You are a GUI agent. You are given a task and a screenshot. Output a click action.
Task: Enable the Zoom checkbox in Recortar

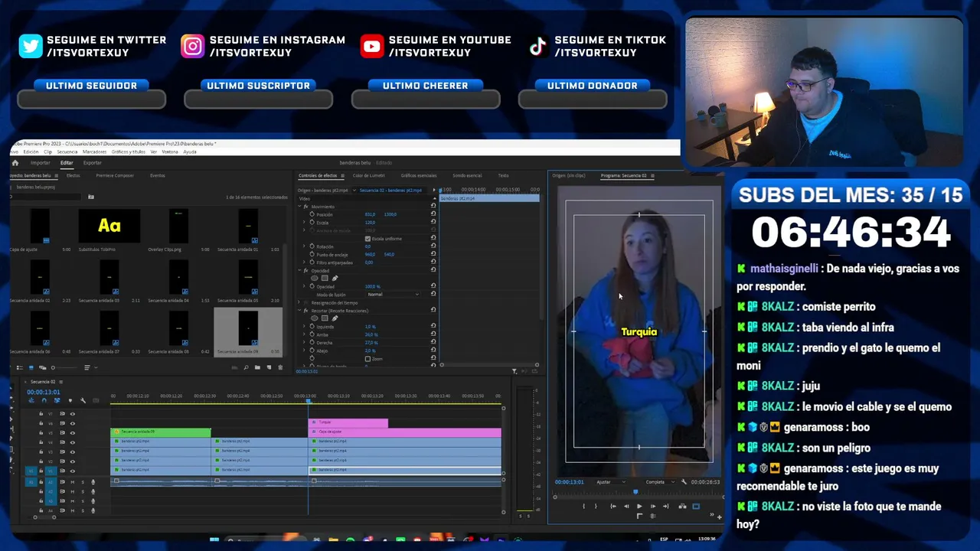tap(367, 359)
